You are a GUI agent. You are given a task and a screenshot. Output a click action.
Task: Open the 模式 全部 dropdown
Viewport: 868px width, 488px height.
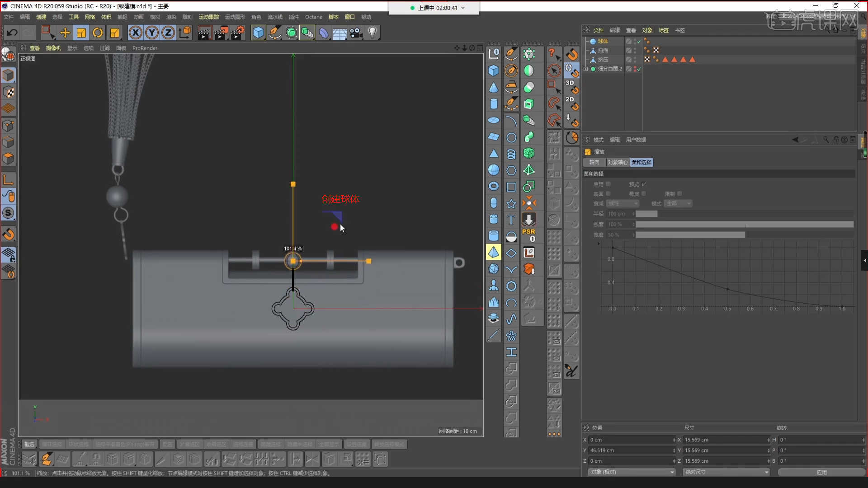(x=679, y=203)
